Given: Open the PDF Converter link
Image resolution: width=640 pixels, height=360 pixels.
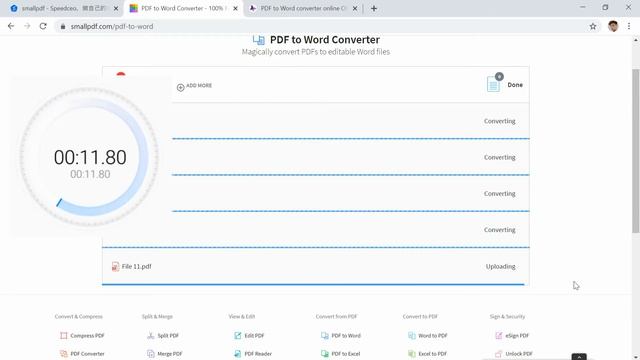Looking at the screenshot, I should 87,353.
